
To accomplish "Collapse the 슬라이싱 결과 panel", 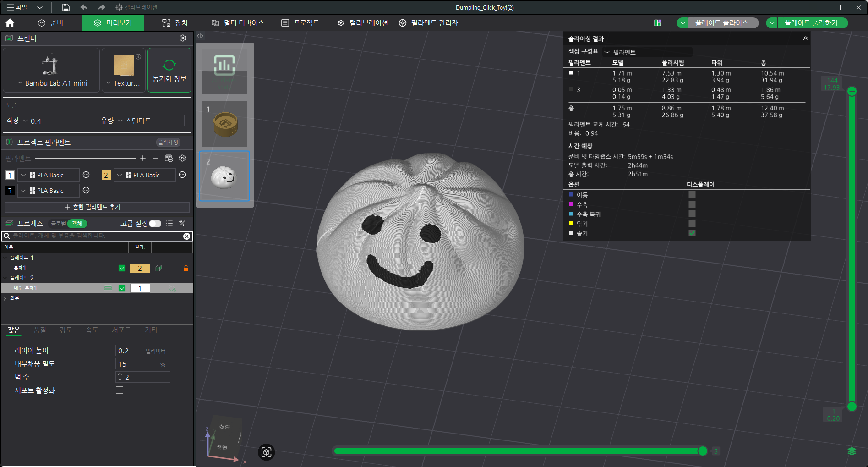I will coord(805,38).
